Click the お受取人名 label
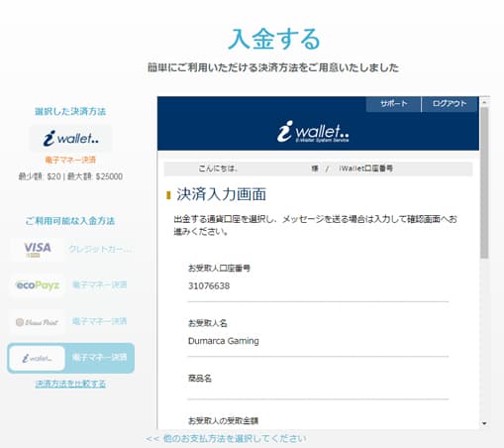The height and width of the screenshot is (448, 504). point(208,323)
